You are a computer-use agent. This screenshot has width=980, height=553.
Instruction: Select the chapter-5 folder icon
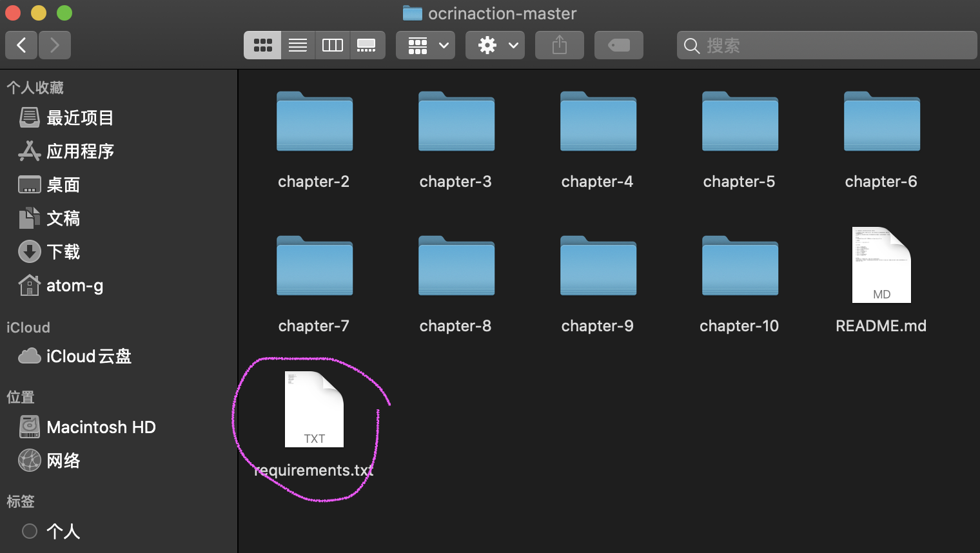click(x=740, y=121)
